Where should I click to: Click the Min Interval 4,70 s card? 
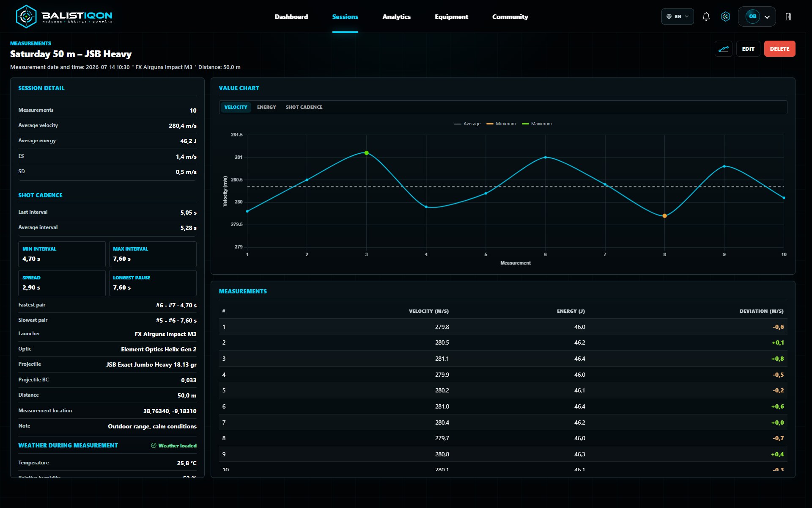coord(62,254)
